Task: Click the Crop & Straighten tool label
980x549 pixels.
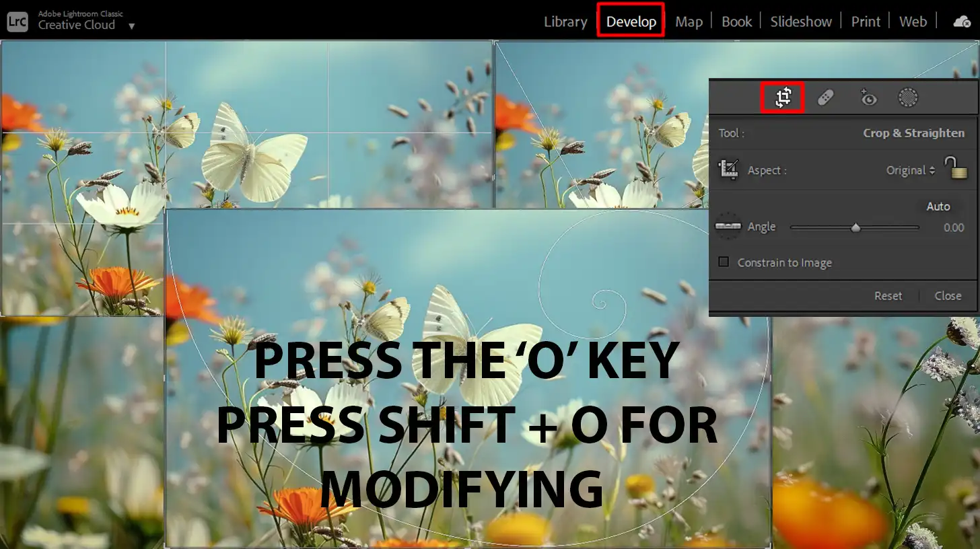Action: (x=913, y=133)
